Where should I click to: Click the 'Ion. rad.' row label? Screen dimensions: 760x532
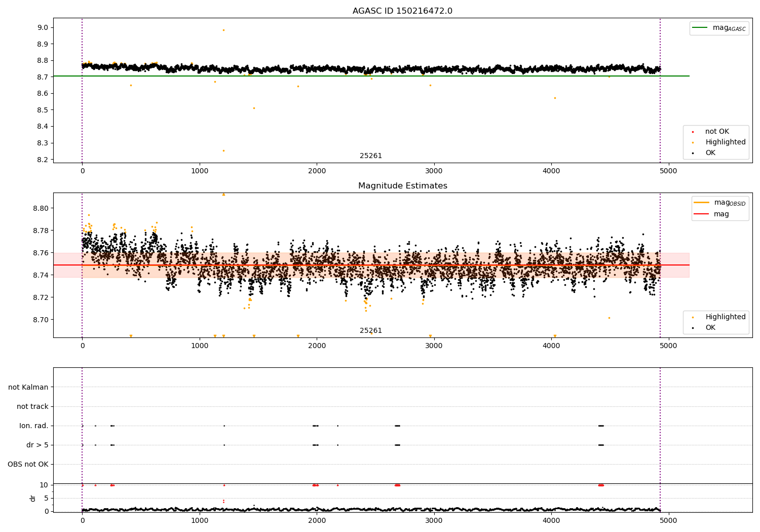tap(34, 426)
